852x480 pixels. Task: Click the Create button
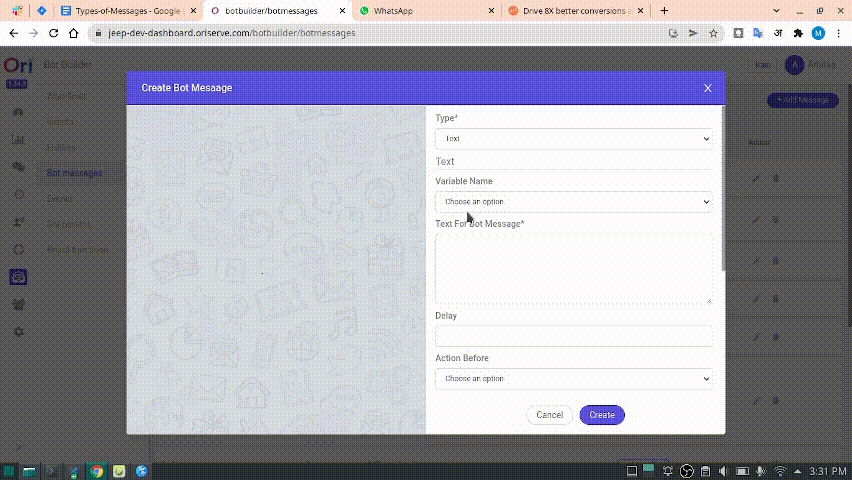[602, 415]
